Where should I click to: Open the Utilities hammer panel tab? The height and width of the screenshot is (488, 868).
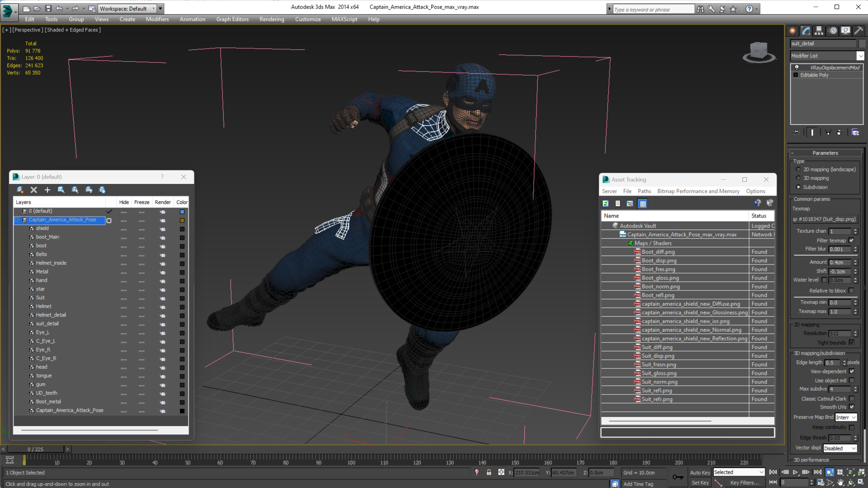tap(859, 31)
